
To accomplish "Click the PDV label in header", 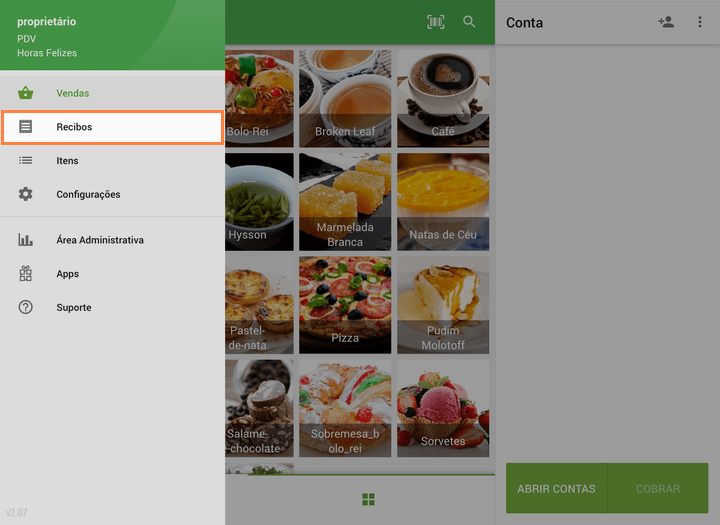I will [x=26, y=39].
